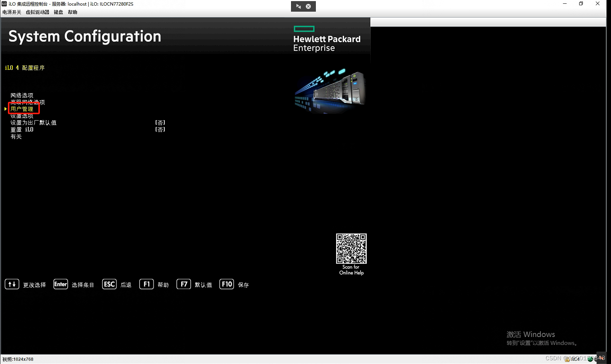Click the Scan for Online Help text
Image resolution: width=611 pixels, height=364 pixels.
point(352,270)
